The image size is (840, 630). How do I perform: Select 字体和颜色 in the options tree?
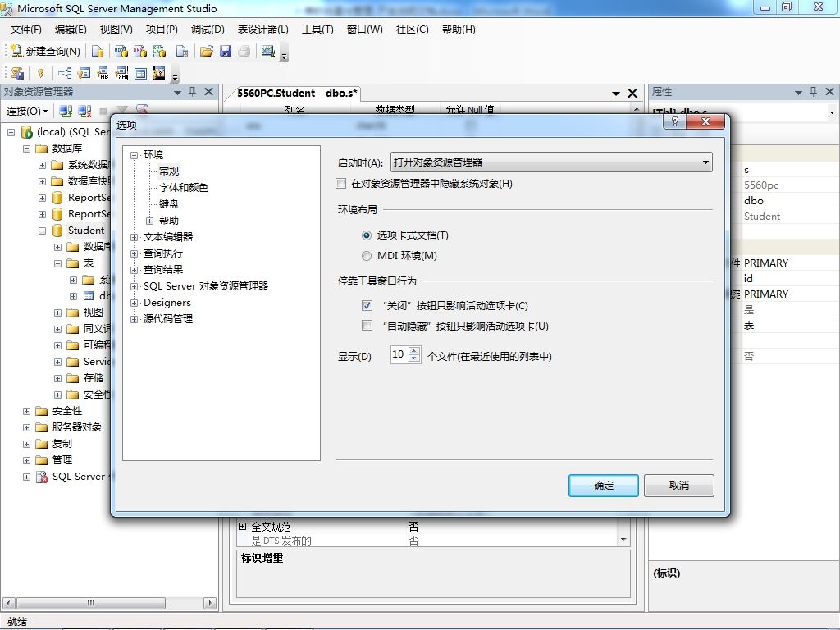[183, 188]
